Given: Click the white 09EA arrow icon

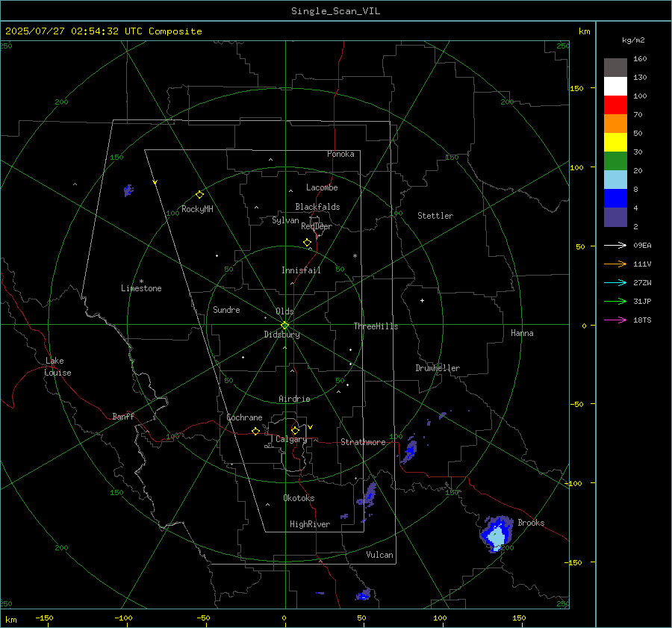Looking at the screenshot, I should 615,245.
